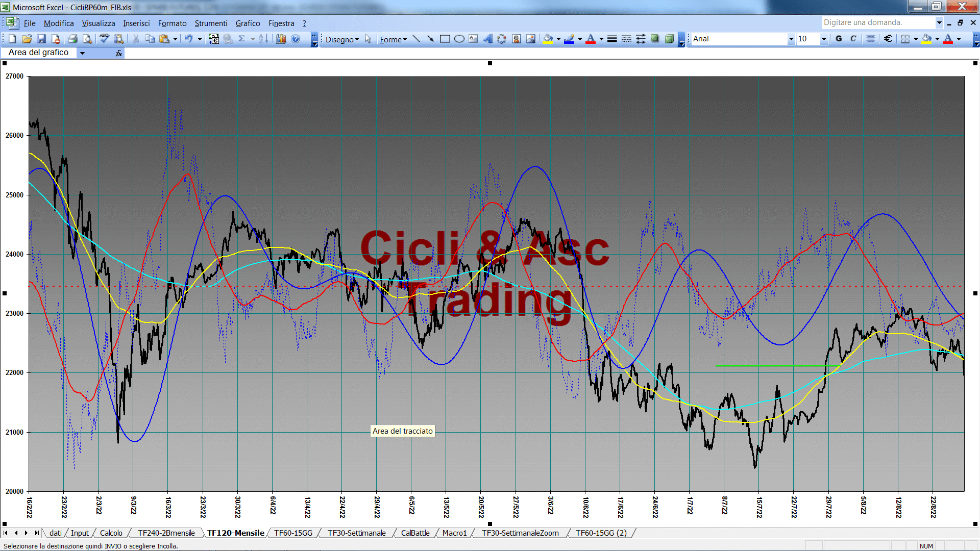The image size is (980, 551).
Task: Undo the last action
Action: click(x=189, y=39)
